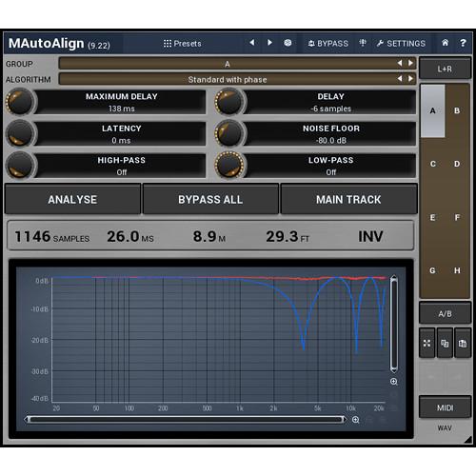Select previous group with GROUP left arrow
Image resolution: width=476 pixels, height=476 pixels.
click(x=400, y=63)
